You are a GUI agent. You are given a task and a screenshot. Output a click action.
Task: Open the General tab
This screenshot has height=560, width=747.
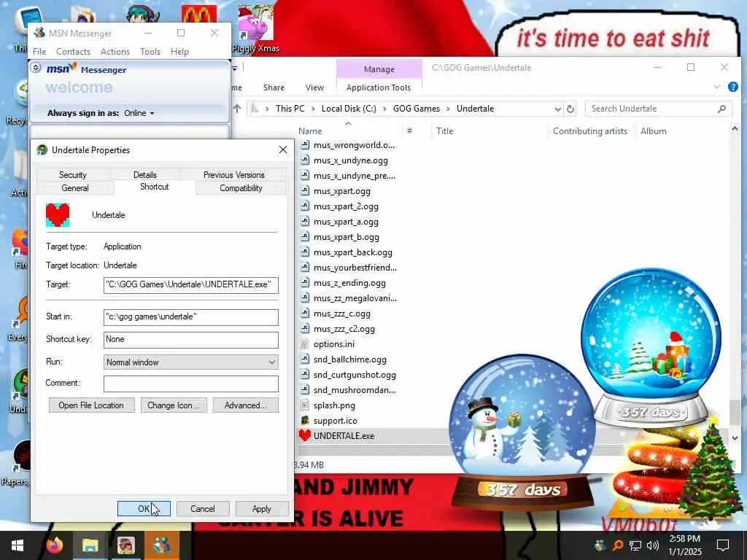click(75, 187)
